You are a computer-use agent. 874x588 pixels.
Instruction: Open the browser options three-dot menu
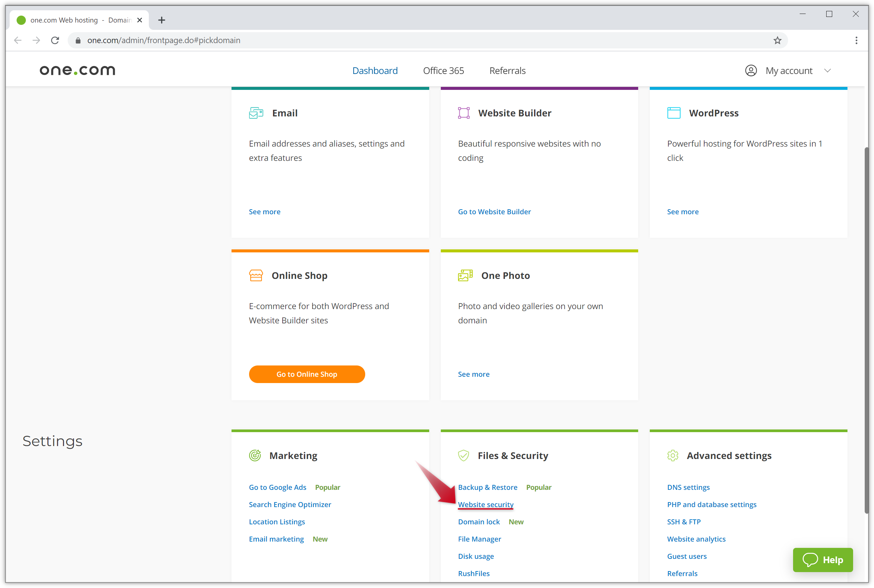pos(856,40)
